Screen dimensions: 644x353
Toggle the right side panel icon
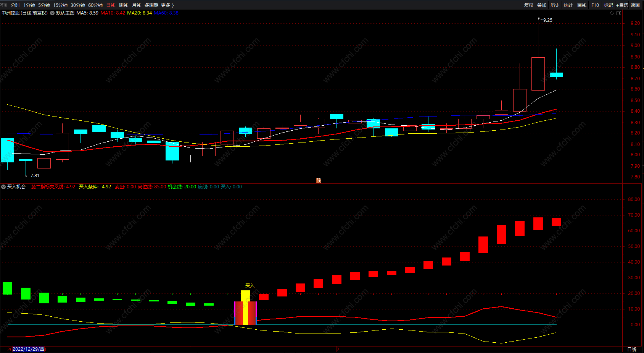pyautogui.click(x=619, y=13)
